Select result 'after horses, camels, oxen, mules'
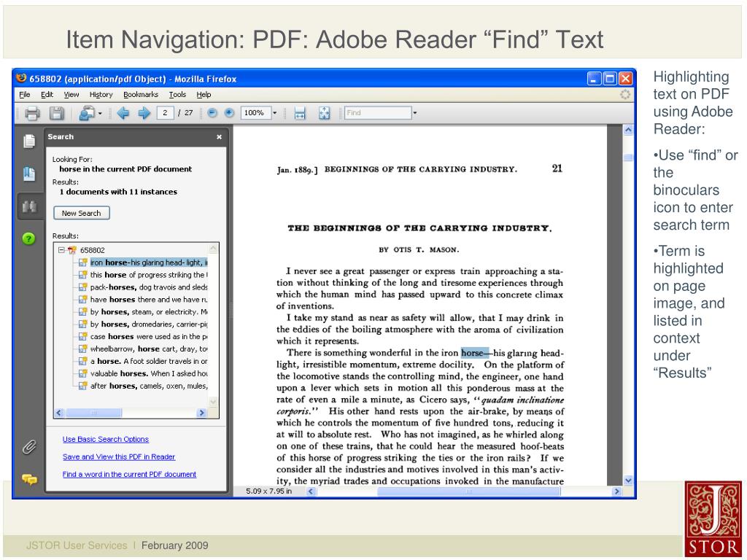Screen dimensions: 747x560 [x=149, y=386]
